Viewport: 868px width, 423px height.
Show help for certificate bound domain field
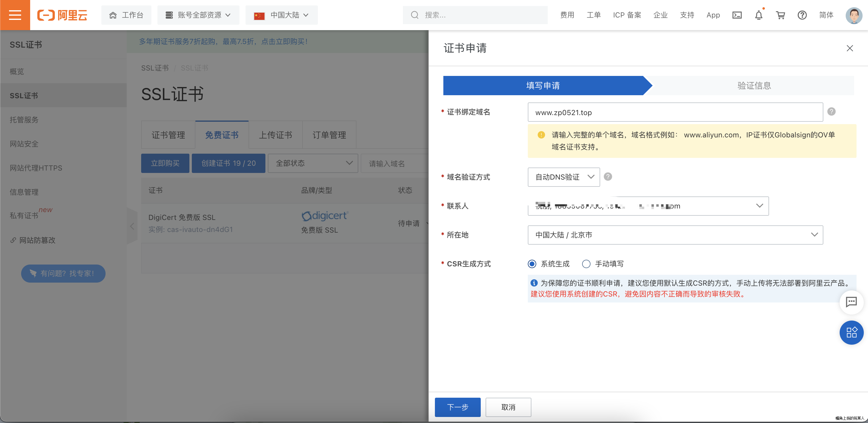tap(831, 111)
